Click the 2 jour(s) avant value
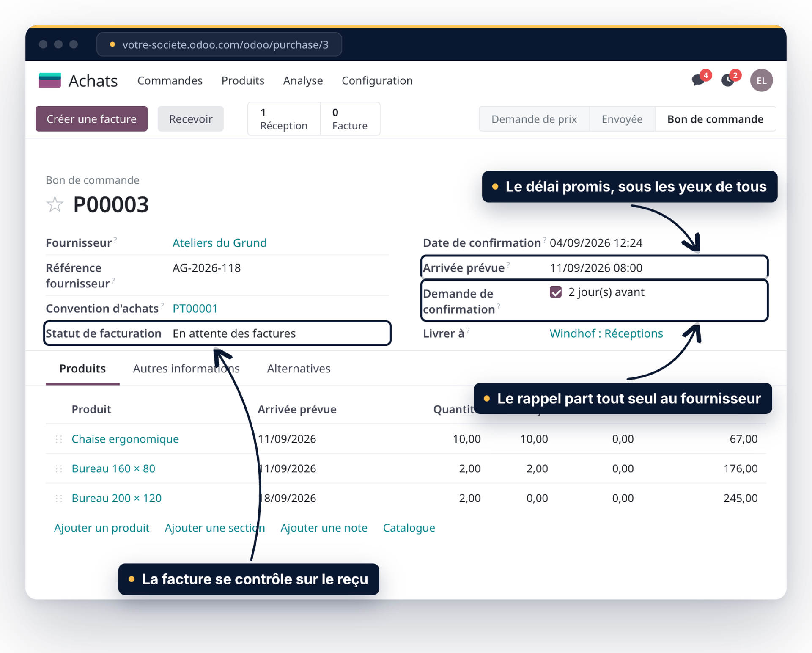812x653 pixels. tap(606, 292)
